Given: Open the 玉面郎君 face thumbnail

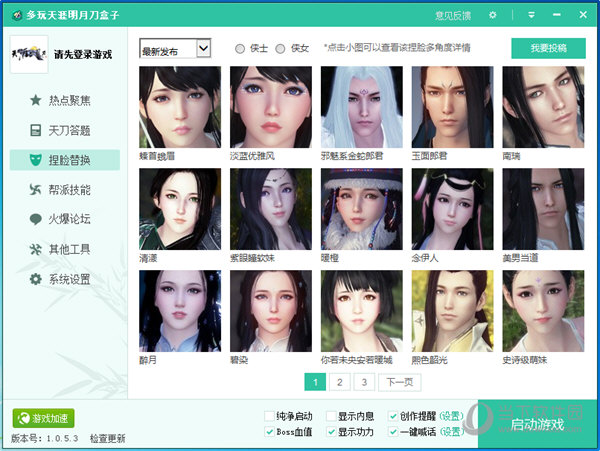Looking at the screenshot, I should [452, 107].
